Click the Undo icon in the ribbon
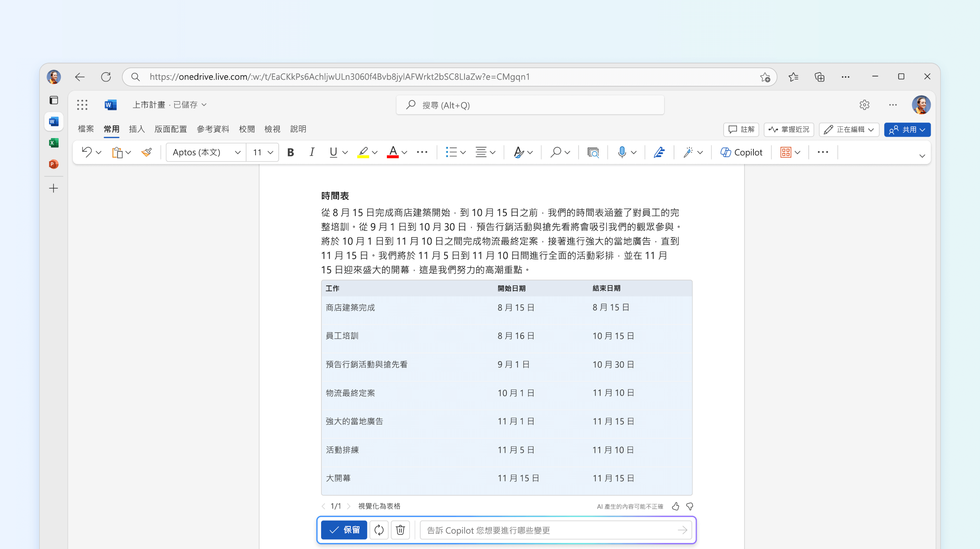The width and height of the screenshot is (980, 549). 87,152
